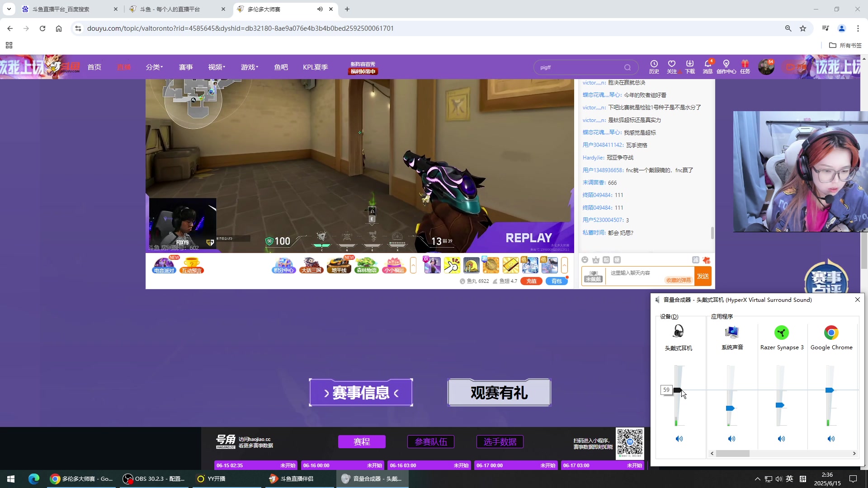Open the 历史 history icon
Viewport: 868px width, 488px height.
pos(654,67)
